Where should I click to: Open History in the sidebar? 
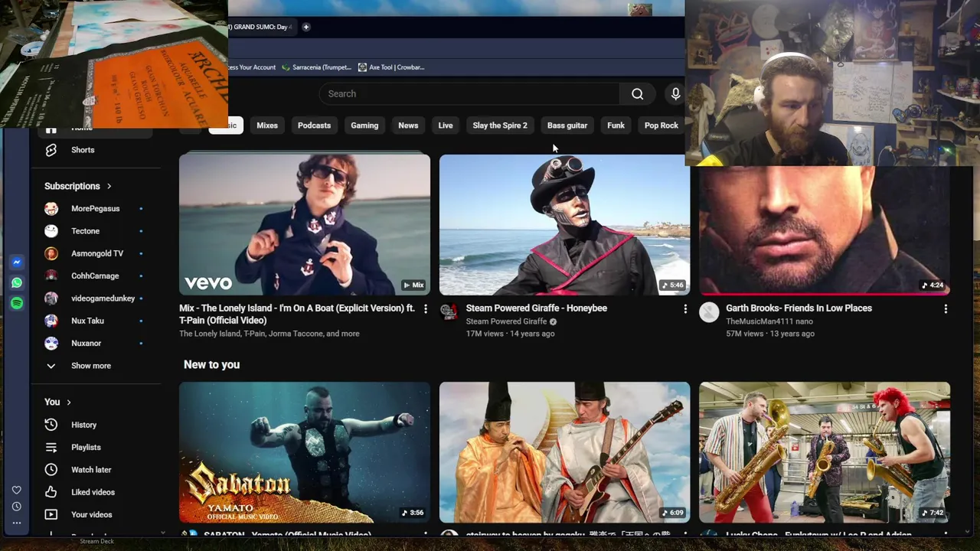(x=83, y=425)
